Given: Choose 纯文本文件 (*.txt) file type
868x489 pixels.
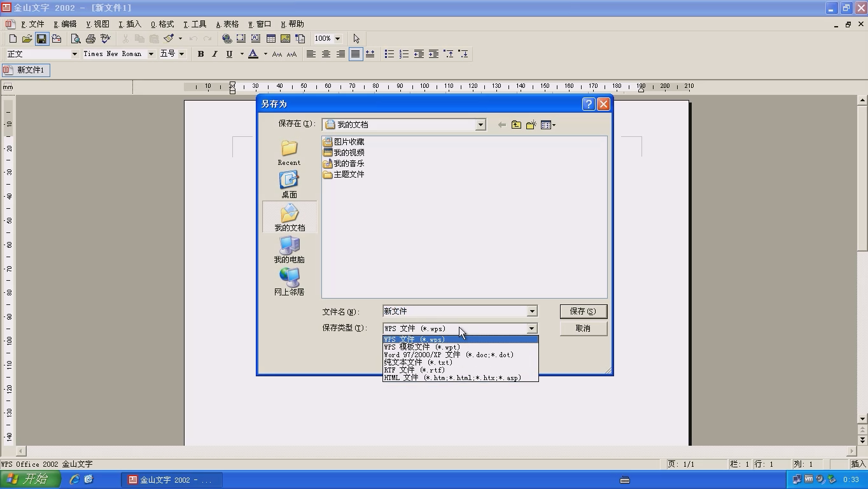Looking at the screenshot, I should tap(460, 362).
